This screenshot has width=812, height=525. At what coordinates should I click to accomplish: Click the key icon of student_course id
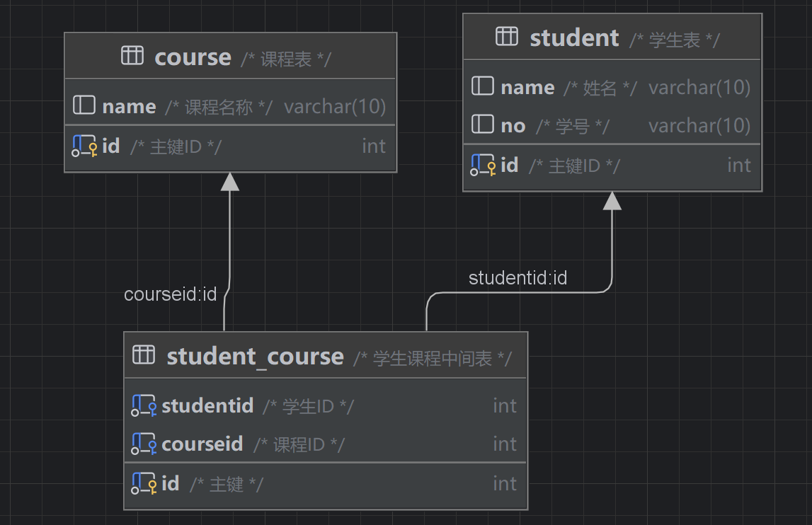[144, 483]
